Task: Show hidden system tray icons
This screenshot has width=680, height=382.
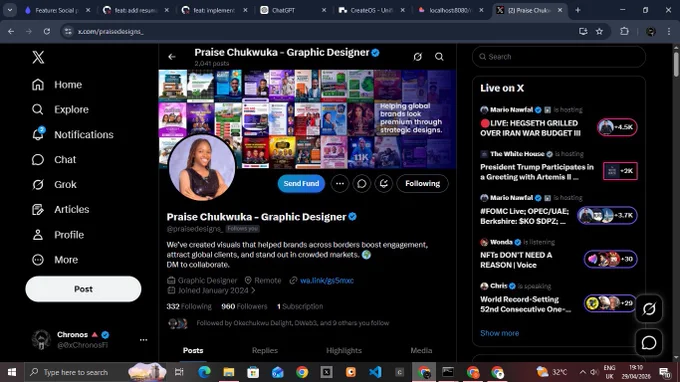Action: 582,372
